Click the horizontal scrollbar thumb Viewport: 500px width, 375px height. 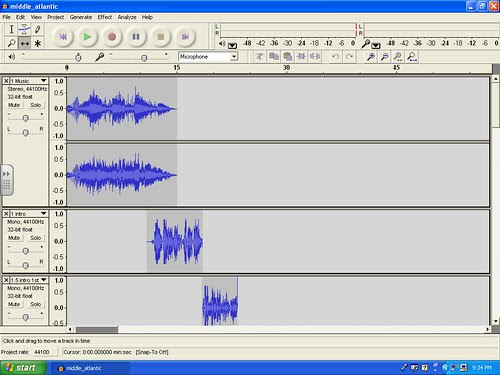pos(97,329)
